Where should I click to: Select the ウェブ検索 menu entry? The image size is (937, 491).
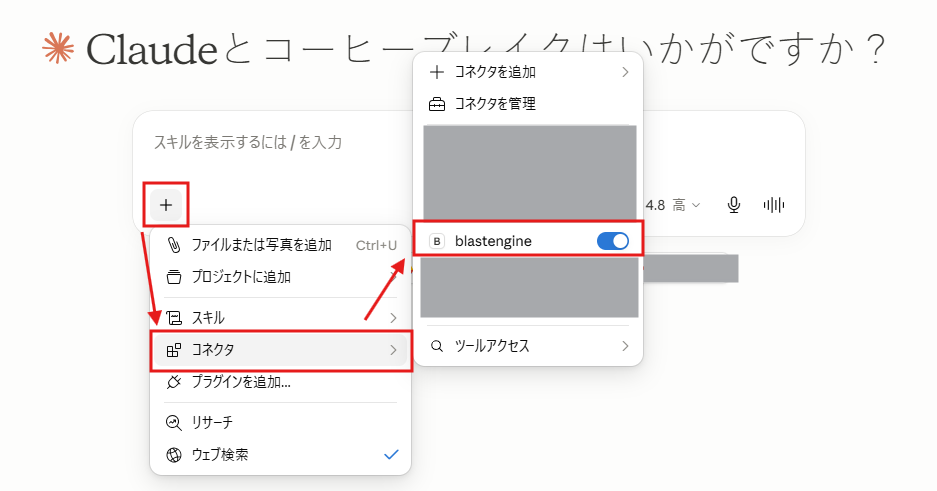point(281,455)
